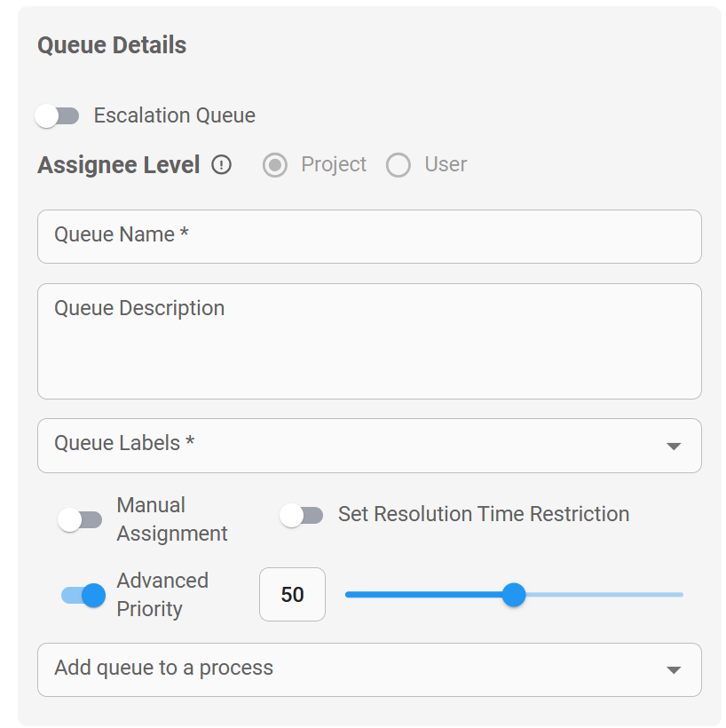The height and width of the screenshot is (728, 726).
Task: Disable the Advanced Priority toggle
Action: pos(83,596)
